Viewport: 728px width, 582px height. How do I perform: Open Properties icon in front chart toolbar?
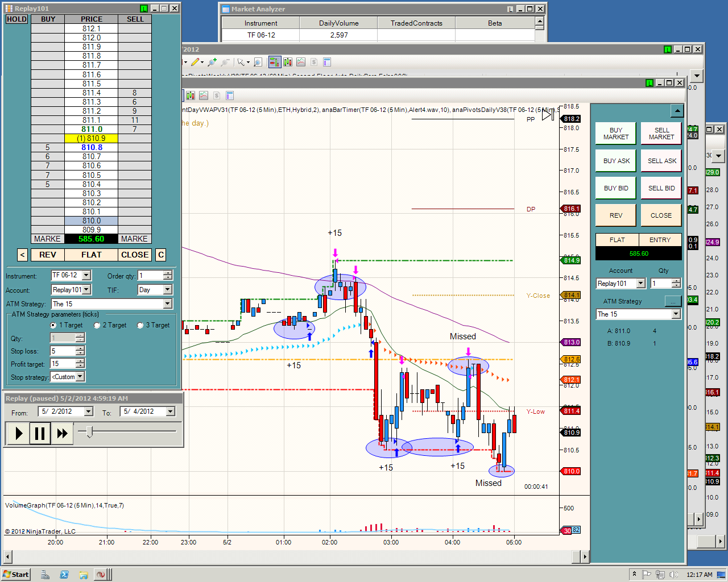tap(230, 95)
